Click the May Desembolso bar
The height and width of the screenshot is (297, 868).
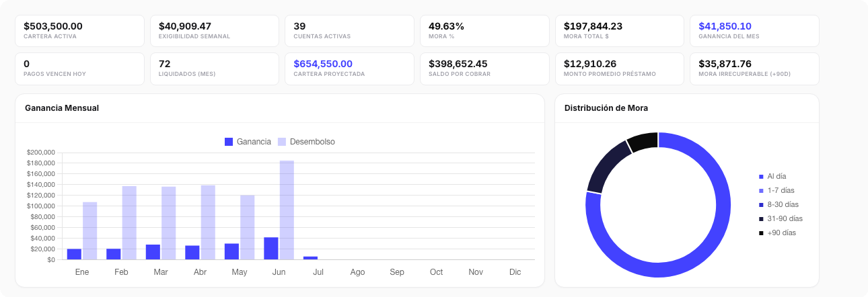click(x=247, y=227)
